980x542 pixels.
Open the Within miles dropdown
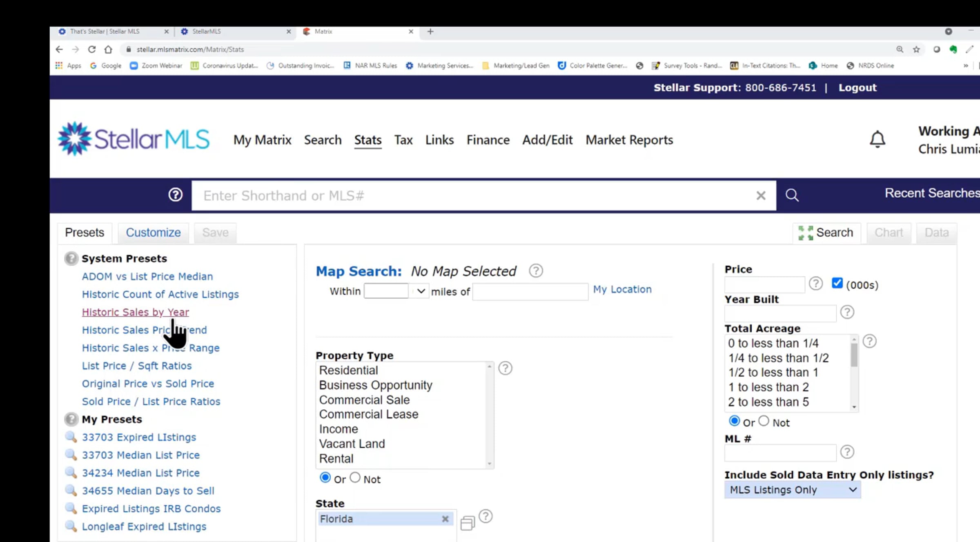421,291
